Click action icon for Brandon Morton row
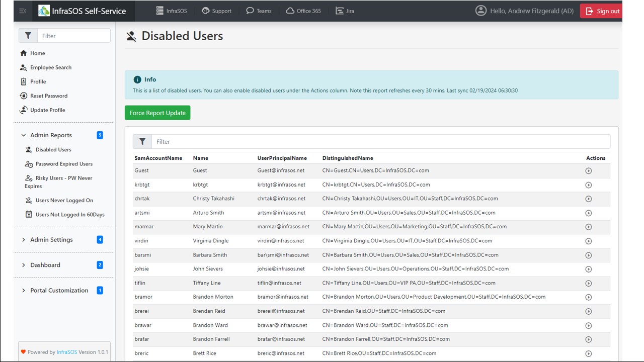 589,298
